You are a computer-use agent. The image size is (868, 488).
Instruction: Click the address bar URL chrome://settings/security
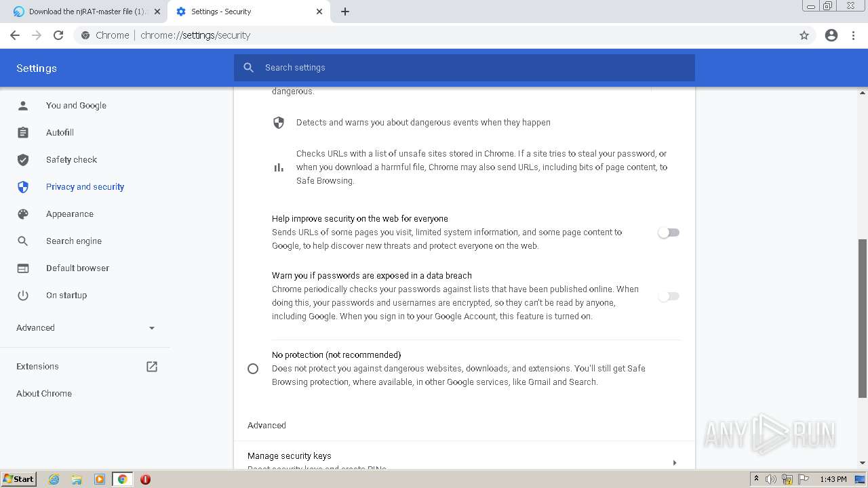pos(195,35)
